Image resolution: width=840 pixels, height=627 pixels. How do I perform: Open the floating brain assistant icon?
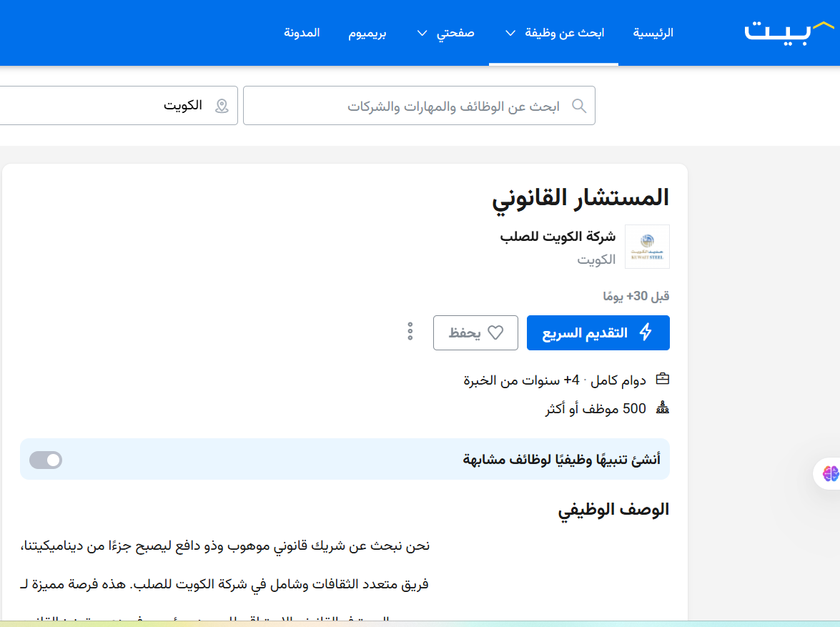coord(829,473)
